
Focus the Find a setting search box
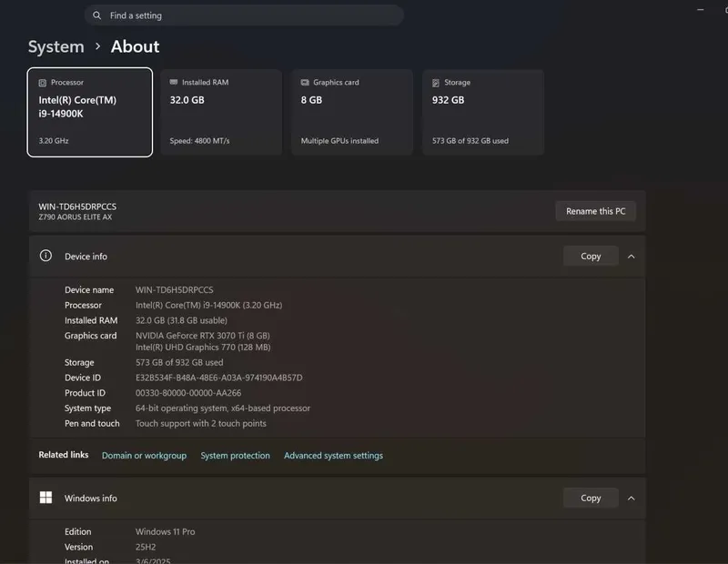coord(244,15)
